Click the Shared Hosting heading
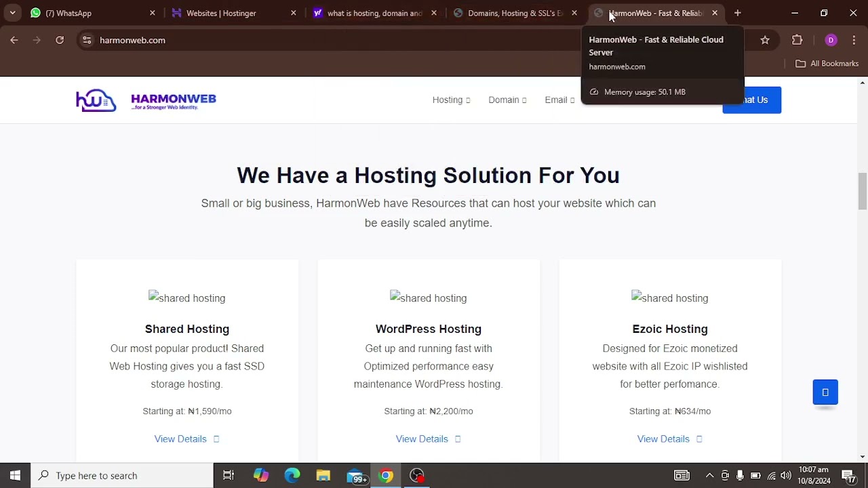The height and width of the screenshot is (488, 868). (x=187, y=329)
